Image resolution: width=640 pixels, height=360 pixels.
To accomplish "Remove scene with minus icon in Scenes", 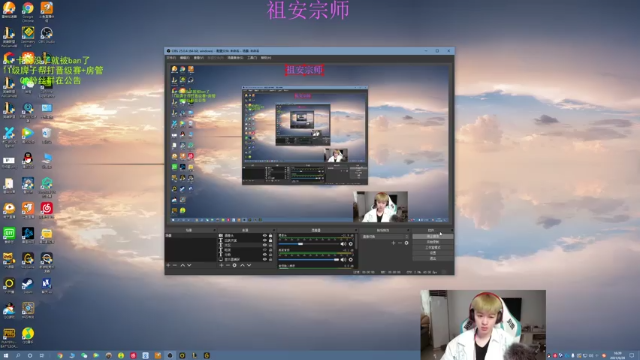I will (175, 265).
